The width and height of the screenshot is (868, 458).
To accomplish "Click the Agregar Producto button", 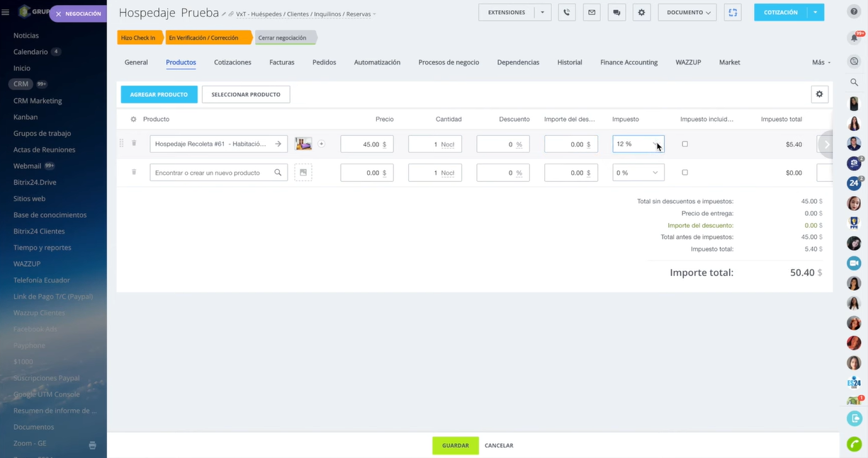I will point(159,93).
